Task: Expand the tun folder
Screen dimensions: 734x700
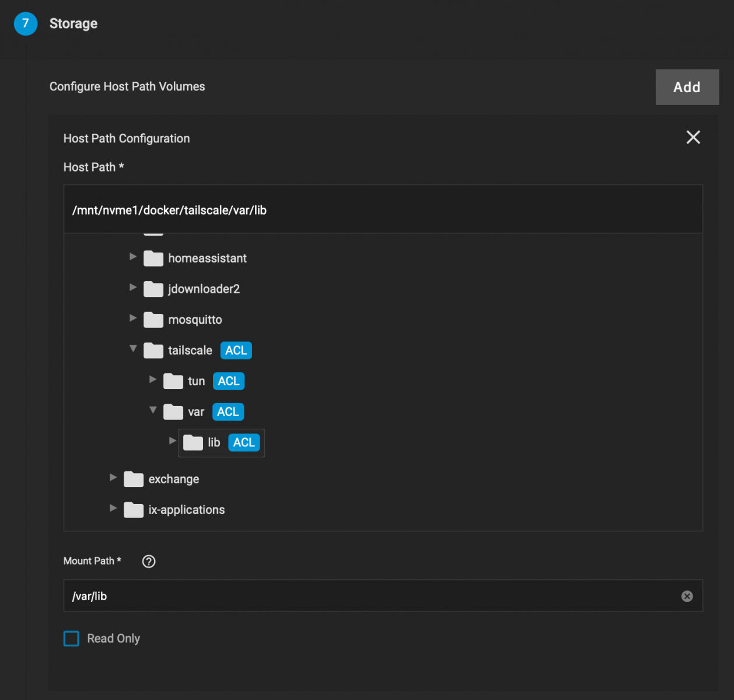Action: coord(153,379)
